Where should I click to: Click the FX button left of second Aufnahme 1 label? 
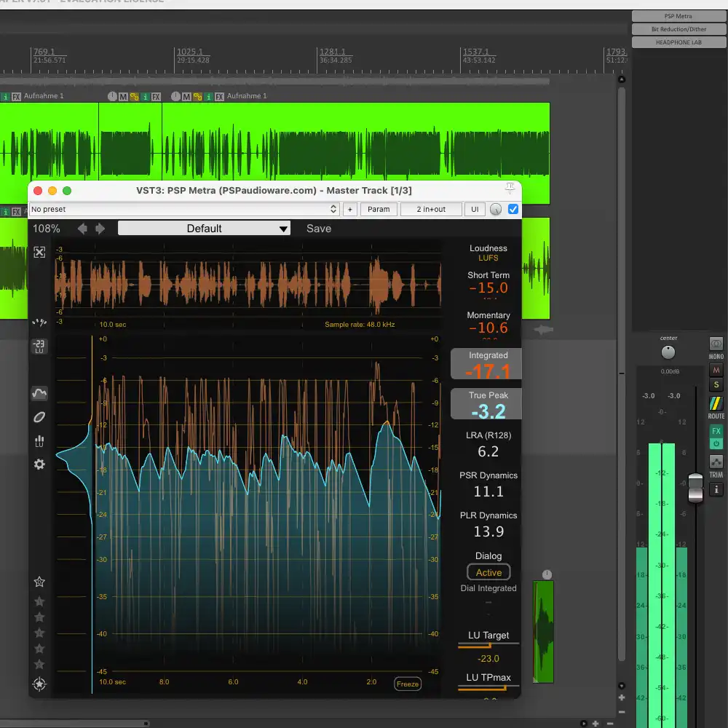coord(220,97)
